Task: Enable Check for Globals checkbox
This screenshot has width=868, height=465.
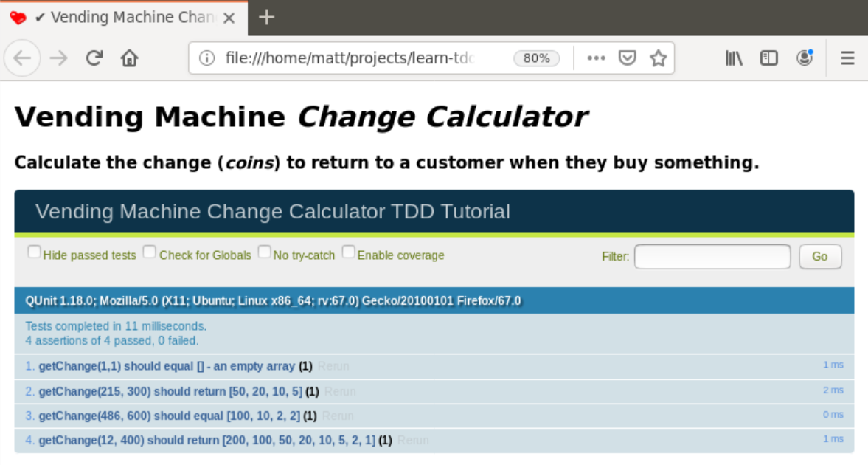Action: click(x=150, y=252)
